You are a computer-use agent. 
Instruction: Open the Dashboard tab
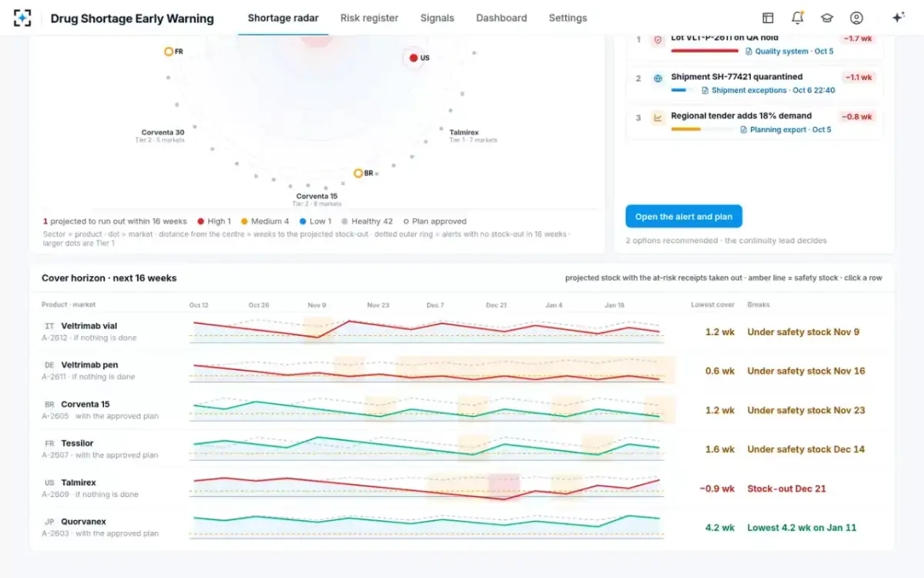pos(501,18)
